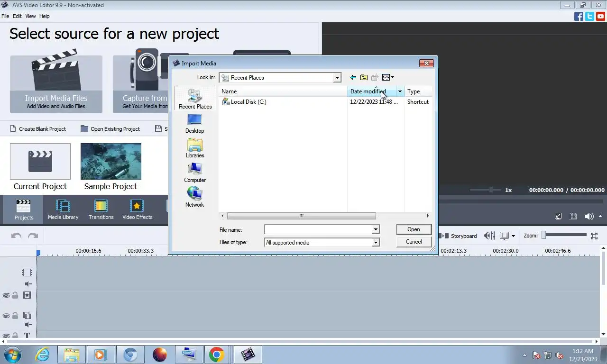Click the preview volume speaker icon

[588, 216]
